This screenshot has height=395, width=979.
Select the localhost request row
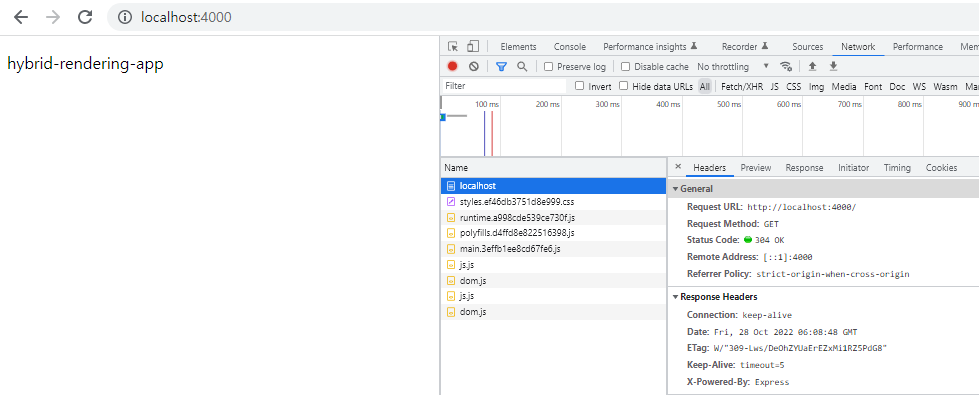coord(553,186)
